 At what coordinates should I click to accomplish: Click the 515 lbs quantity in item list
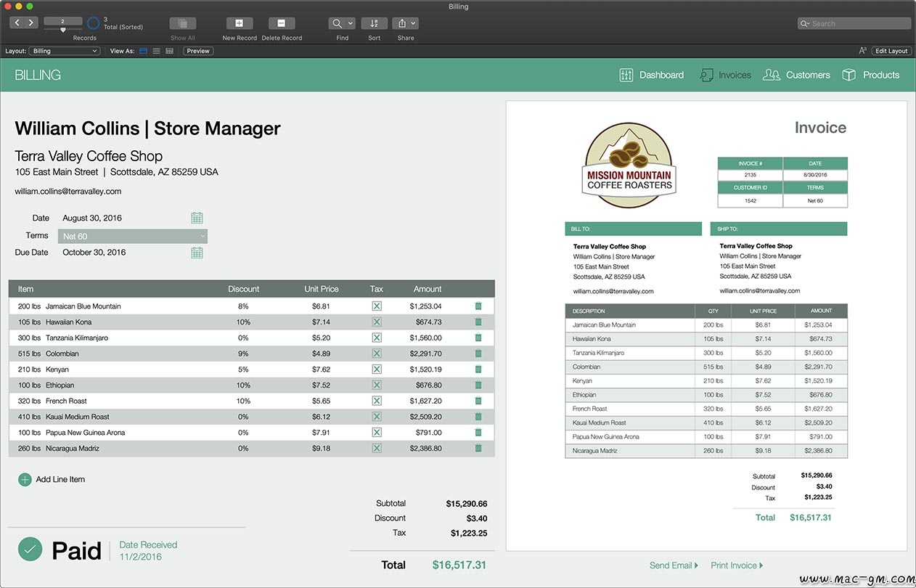pyautogui.click(x=29, y=354)
